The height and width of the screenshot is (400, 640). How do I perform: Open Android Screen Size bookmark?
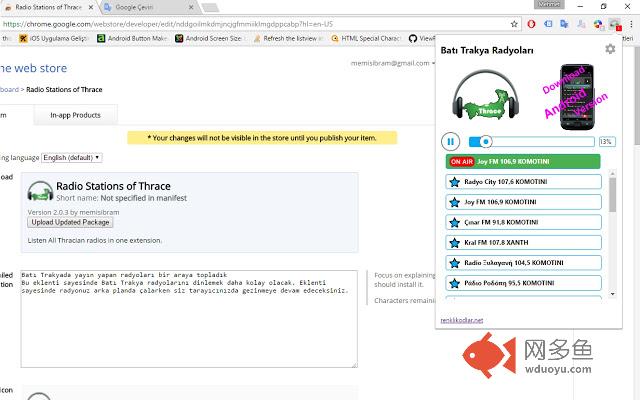pyautogui.click(x=209, y=38)
